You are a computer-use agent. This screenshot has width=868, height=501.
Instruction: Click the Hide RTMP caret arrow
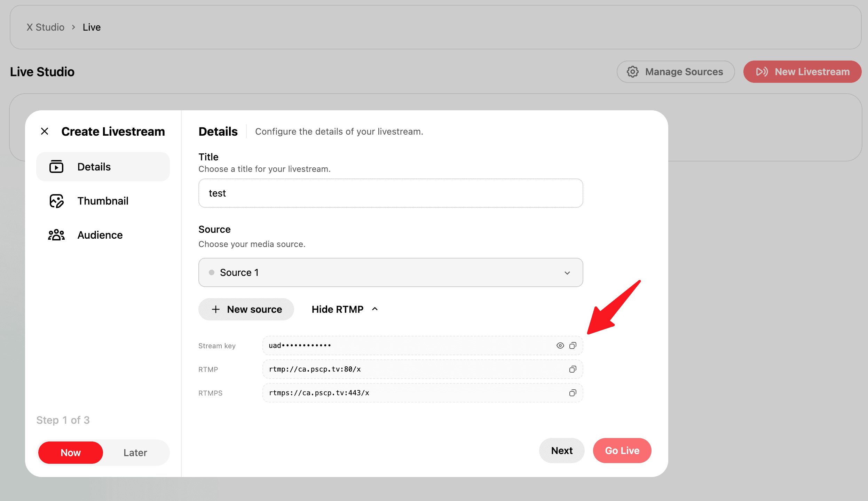click(x=375, y=309)
